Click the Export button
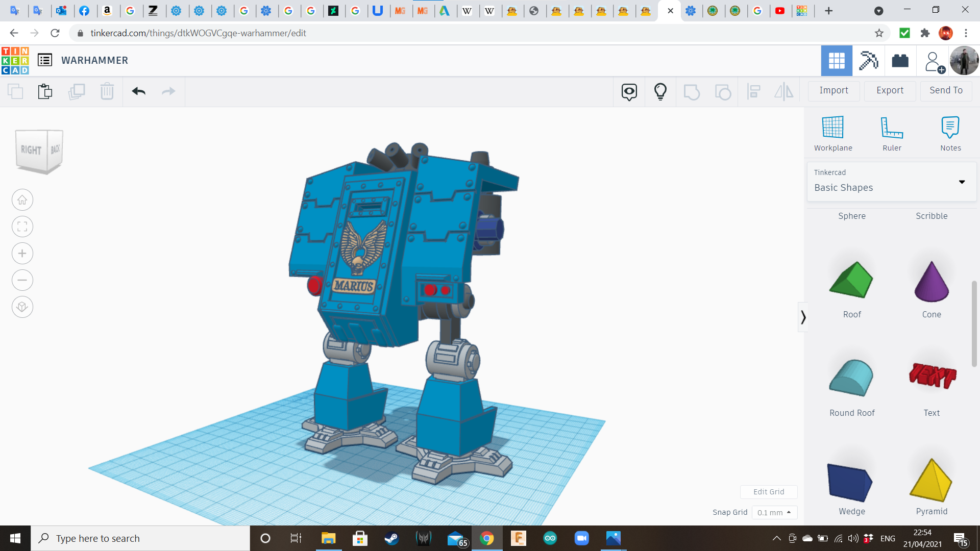Screen dimensions: 980x551 (x=890, y=90)
